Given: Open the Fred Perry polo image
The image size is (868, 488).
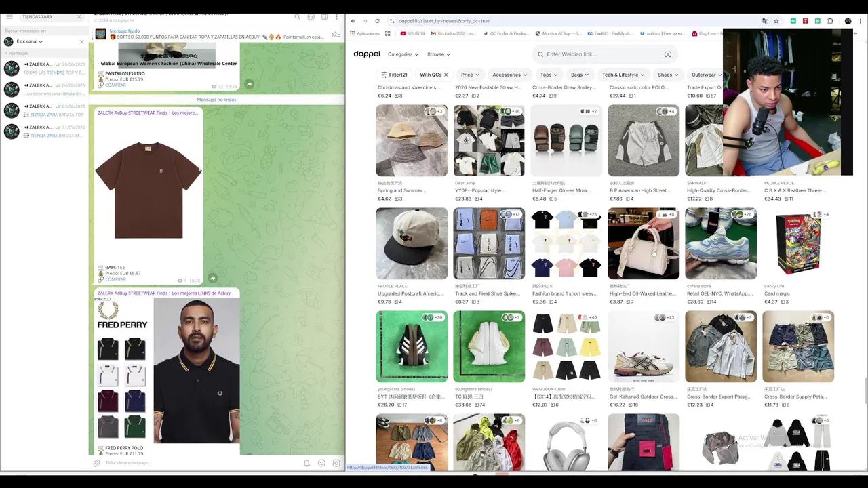Looking at the screenshot, I should pyautogui.click(x=167, y=370).
